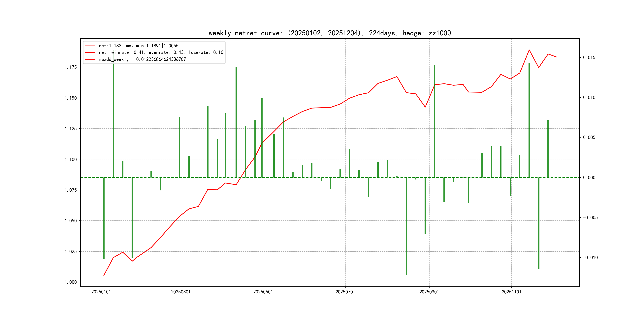Click the 20250501 x-axis label
The image size is (644, 322).
pyautogui.click(x=263, y=292)
